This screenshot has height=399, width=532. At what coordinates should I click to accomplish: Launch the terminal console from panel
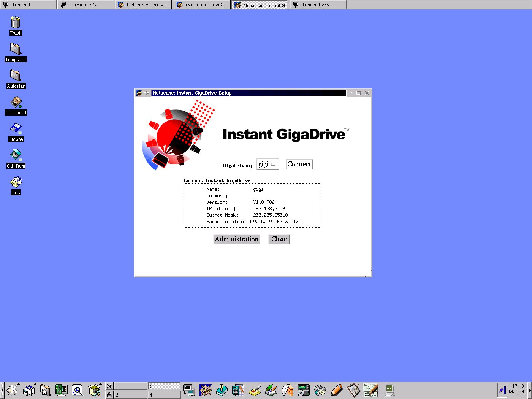(x=189, y=390)
